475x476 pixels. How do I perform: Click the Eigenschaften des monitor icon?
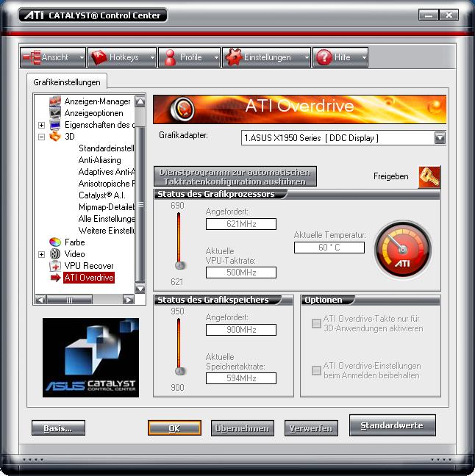coord(55,125)
